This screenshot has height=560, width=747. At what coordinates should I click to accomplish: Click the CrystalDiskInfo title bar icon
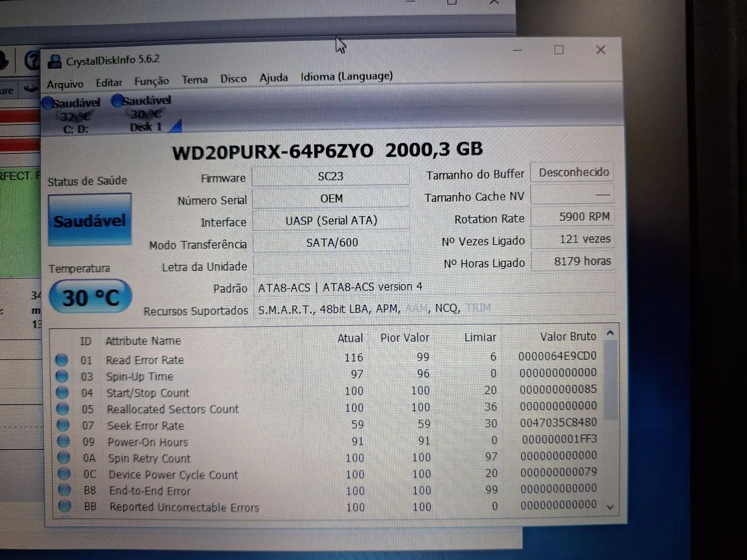click(x=54, y=61)
